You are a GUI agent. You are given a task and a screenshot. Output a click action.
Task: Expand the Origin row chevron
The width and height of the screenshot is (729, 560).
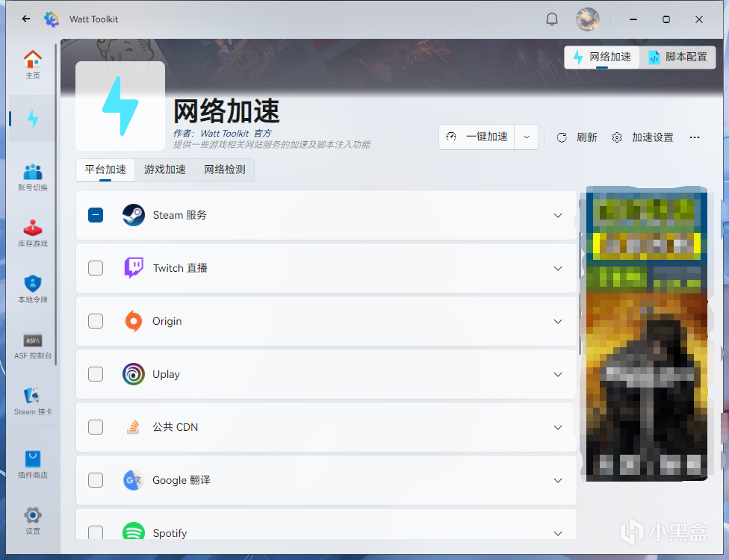click(558, 322)
